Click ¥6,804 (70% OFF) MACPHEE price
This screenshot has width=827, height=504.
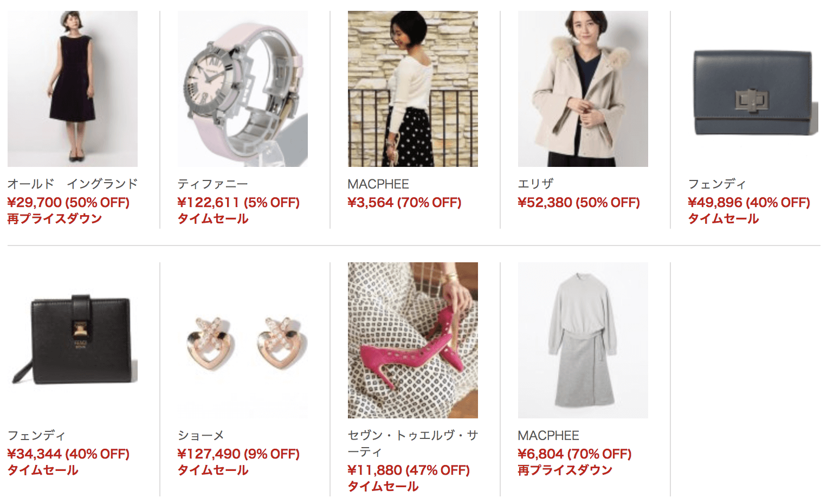click(574, 454)
